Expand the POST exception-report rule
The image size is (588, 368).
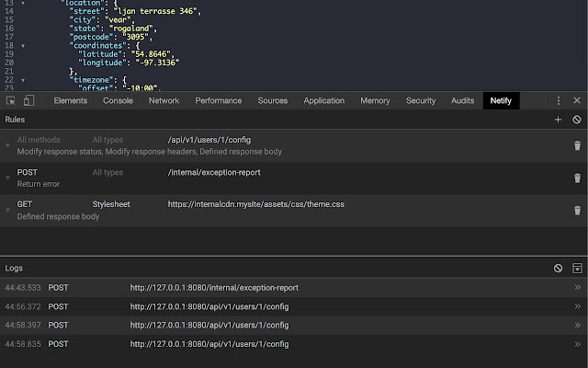8,178
